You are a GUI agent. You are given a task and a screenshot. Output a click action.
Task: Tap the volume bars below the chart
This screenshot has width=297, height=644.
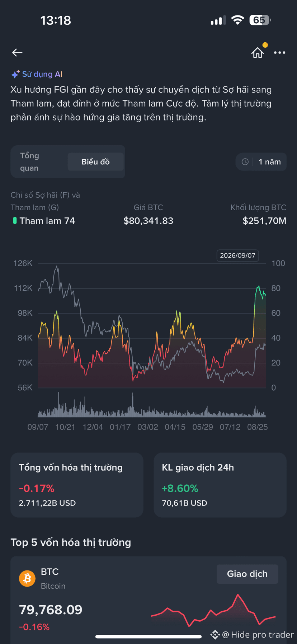point(152,405)
